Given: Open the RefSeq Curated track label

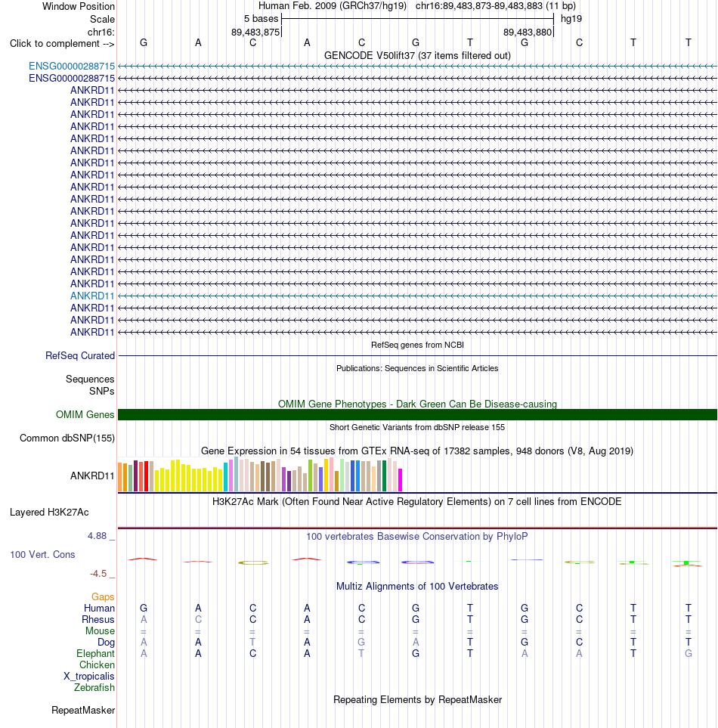Looking at the screenshot, I should click(80, 355).
